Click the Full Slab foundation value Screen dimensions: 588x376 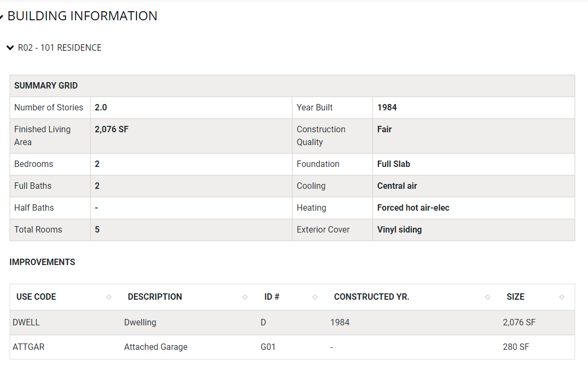(394, 164)
